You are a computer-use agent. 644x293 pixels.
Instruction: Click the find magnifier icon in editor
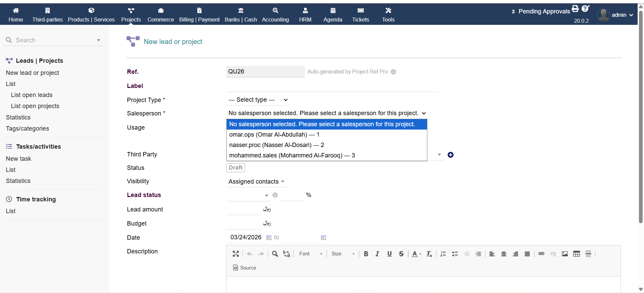(275, 254)
